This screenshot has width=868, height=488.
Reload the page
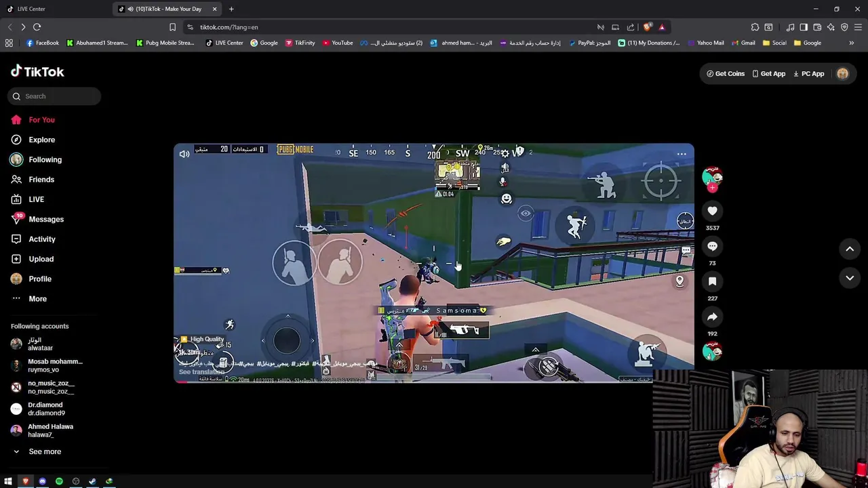37,27
